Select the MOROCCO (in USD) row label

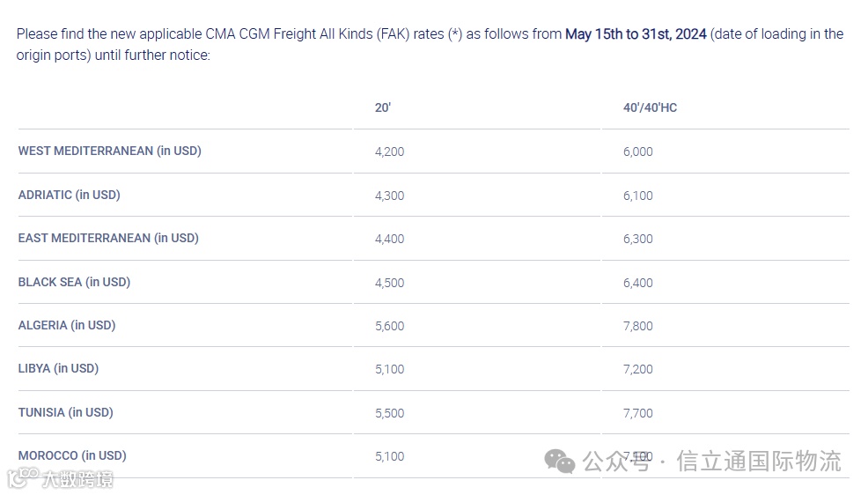[x=72, y=455]
